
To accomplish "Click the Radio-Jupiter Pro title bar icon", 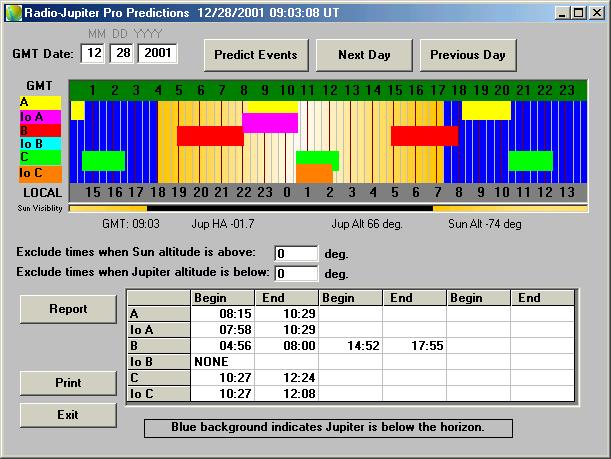I will coord(13,13).
